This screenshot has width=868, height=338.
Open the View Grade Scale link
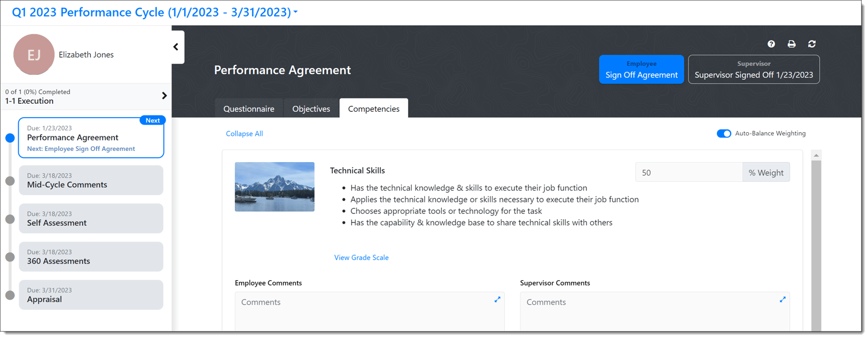pos(361,257)
